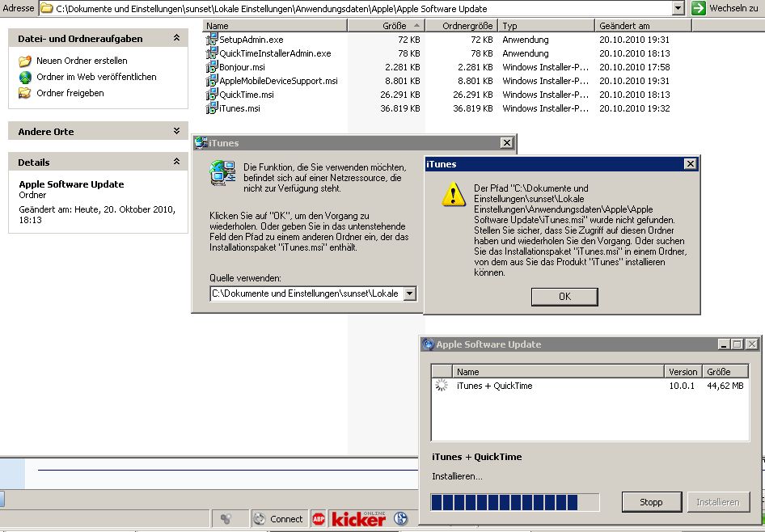765x532 pixels.
Task: Click the Neuen Ordner erstellen link
Action: click(x=82, y=61)
